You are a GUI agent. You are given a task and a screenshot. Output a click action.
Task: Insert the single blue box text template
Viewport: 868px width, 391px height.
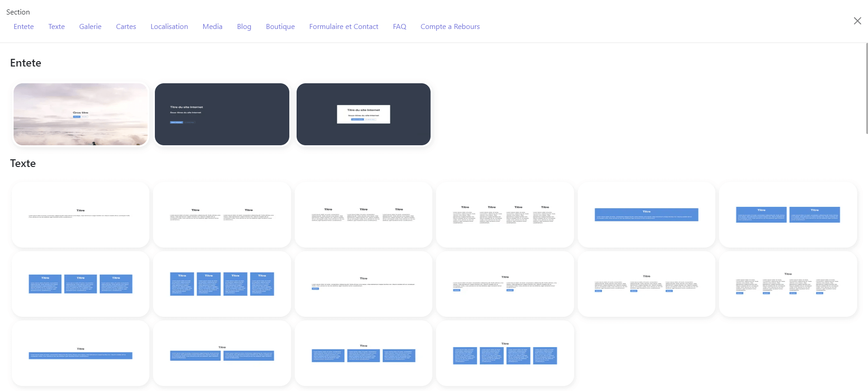[647, 215]
